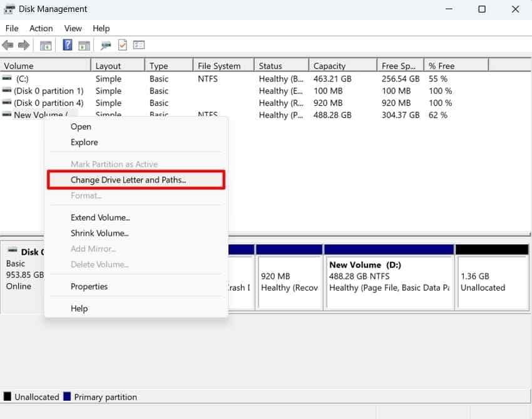Click the Back arrow toolbar icon

8,45
